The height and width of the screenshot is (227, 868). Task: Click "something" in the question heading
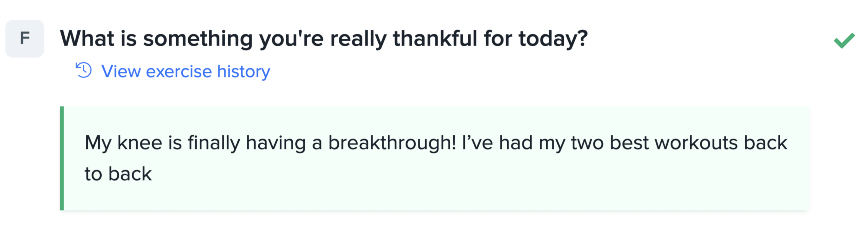(x=198, y=39)
